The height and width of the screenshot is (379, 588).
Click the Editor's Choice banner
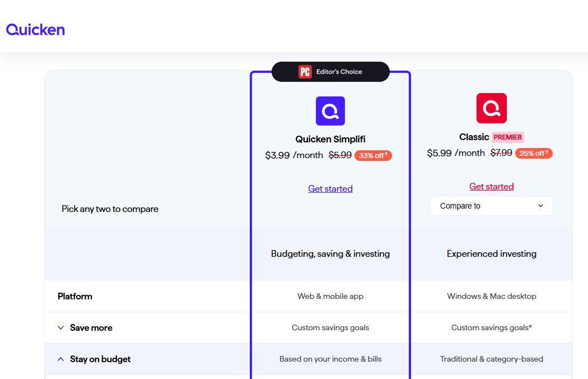coord(330,72)
